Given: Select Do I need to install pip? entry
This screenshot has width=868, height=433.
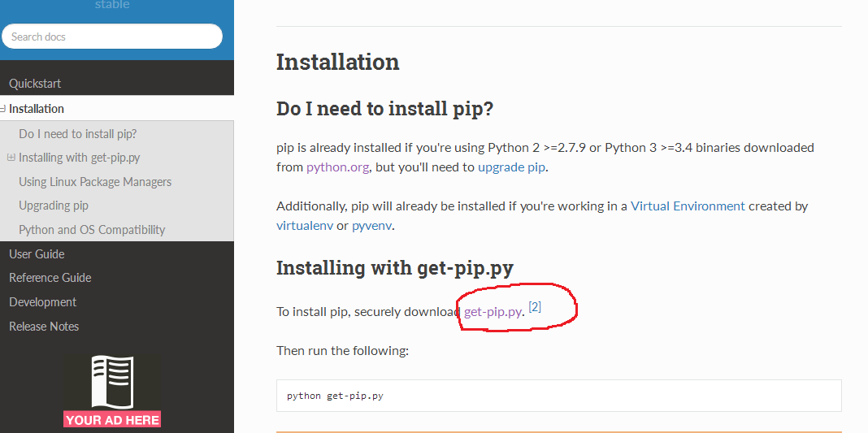Looking at the screenshot, I should [x=77, y=134].
